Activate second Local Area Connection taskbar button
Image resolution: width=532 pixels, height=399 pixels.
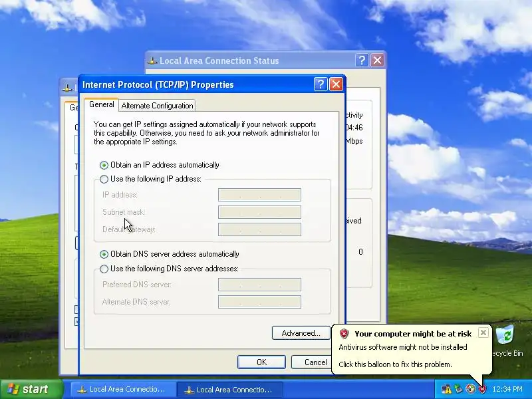[x=229, y=390]
